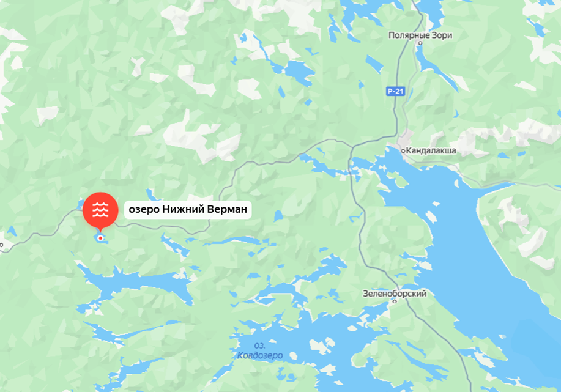Click the Кандалакша city dot marker
The image size is (561, 392).
(x=403, y=151)
